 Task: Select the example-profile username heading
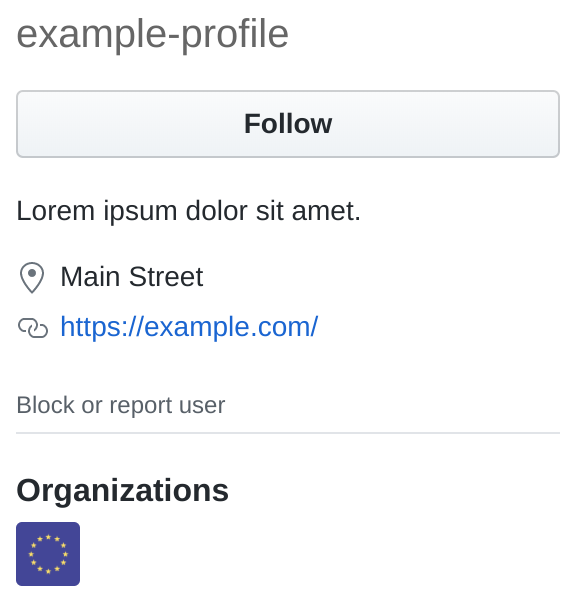pyautogui.click(x=153, y=35)
